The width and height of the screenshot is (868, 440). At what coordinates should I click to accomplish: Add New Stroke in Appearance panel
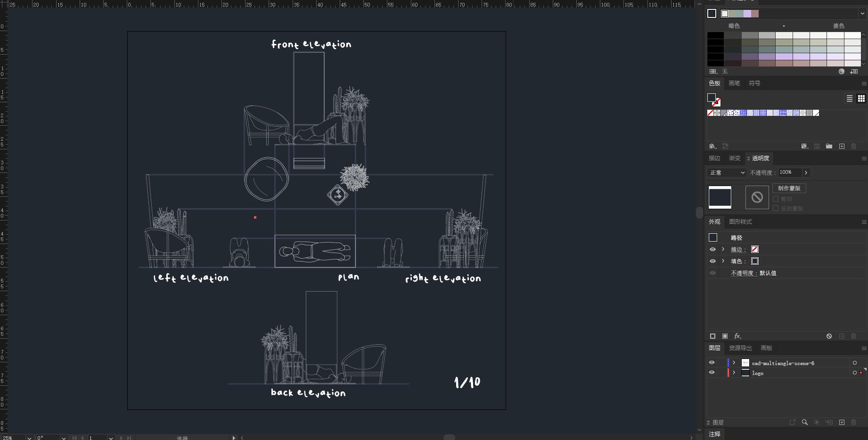tap(712, 336)
